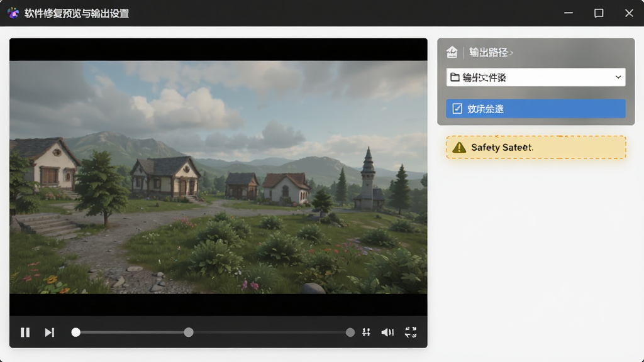
Task: Click the trim markers icon beside the volume icon
Action: point(366,332)
